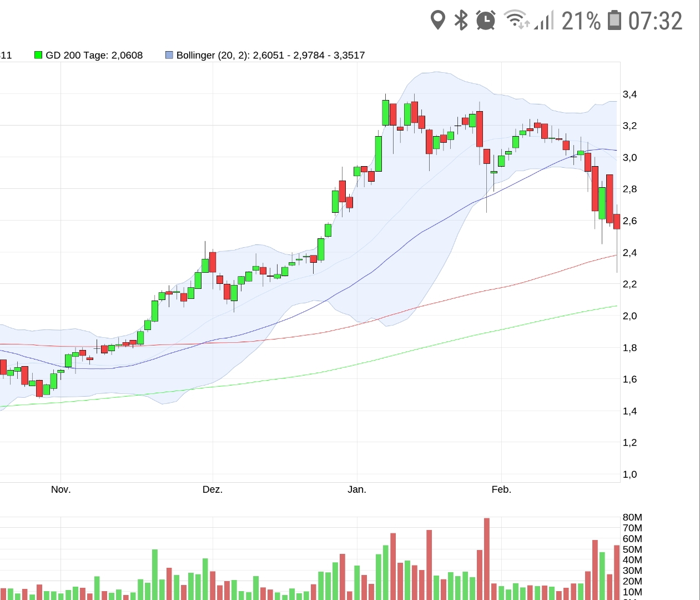Image resolution: width=700 pixels, height=600 pixels.
Task: Click the green GD 200 Tage legend swatch
Action: click(x=38, y=55)
